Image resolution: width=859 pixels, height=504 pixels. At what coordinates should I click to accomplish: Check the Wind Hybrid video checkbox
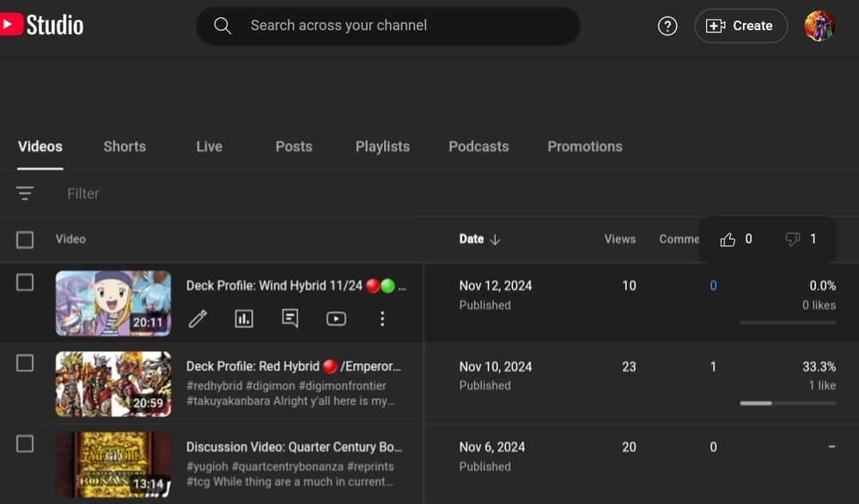coord(25,282)
